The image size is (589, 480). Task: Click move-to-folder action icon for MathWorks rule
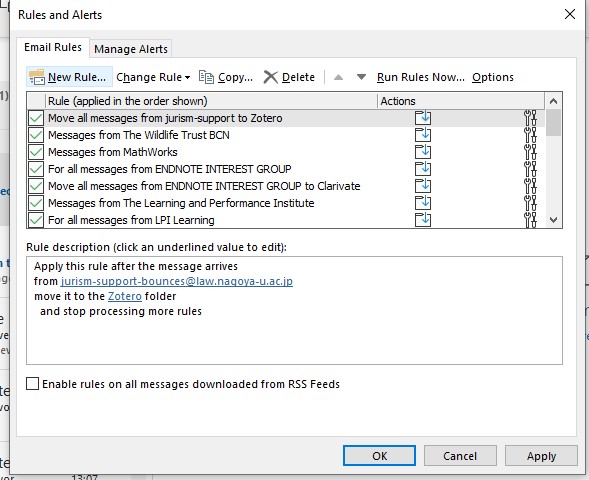click(423, 152)
